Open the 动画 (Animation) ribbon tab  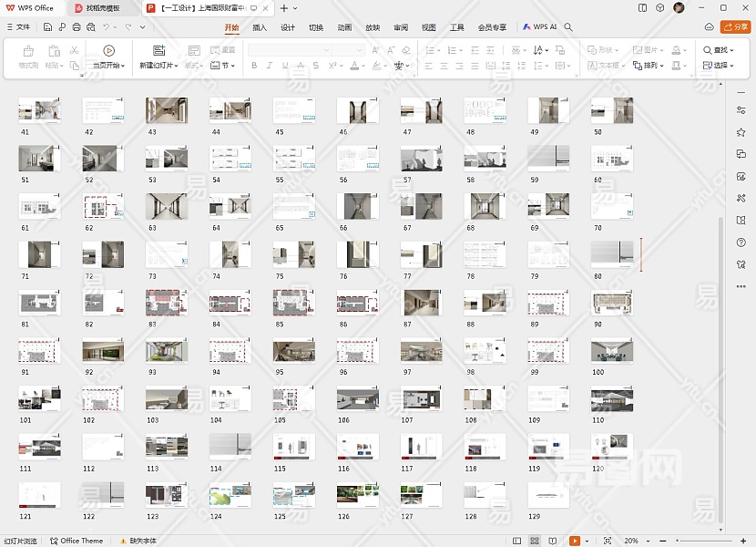pyautogui.click(x=344, y=27)
